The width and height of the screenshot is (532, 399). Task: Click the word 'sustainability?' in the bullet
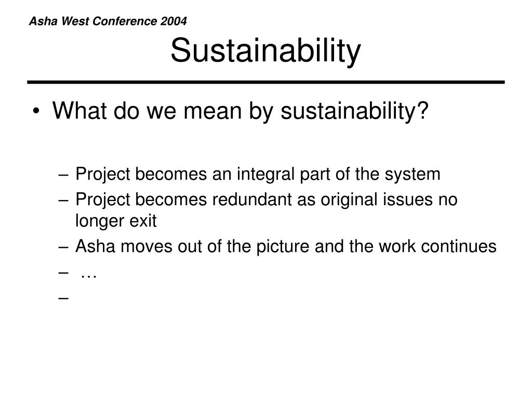[354, 111]
